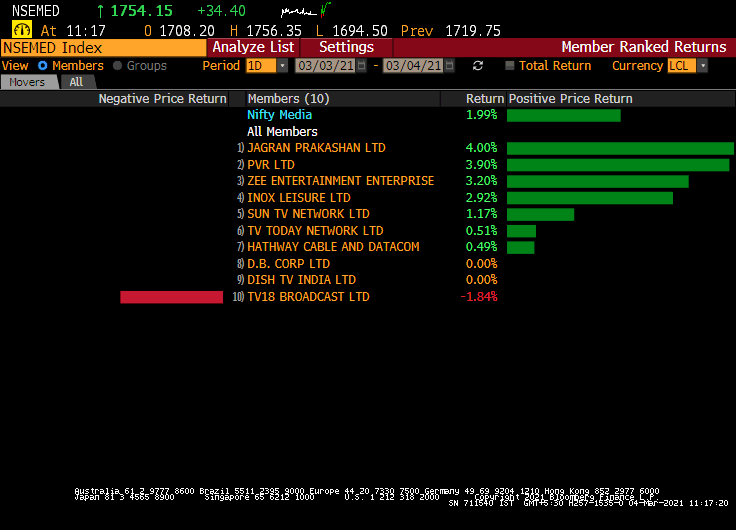The height and width of the screenshot is (530, 736).
Task: Click the red negative return bar for TV18
Action: pyautogui.click(x=171, y=297)
